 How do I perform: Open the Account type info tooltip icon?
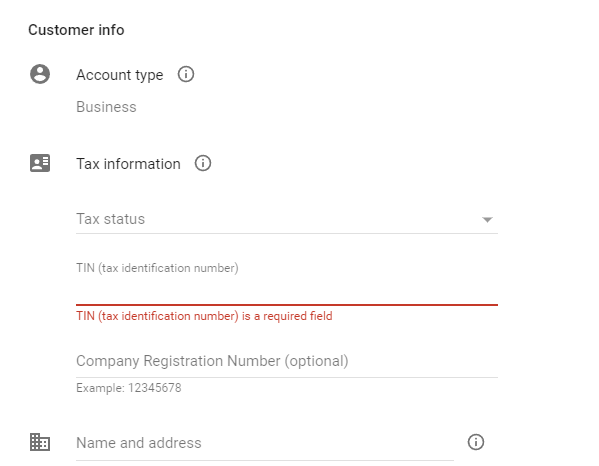pos(186,74)
